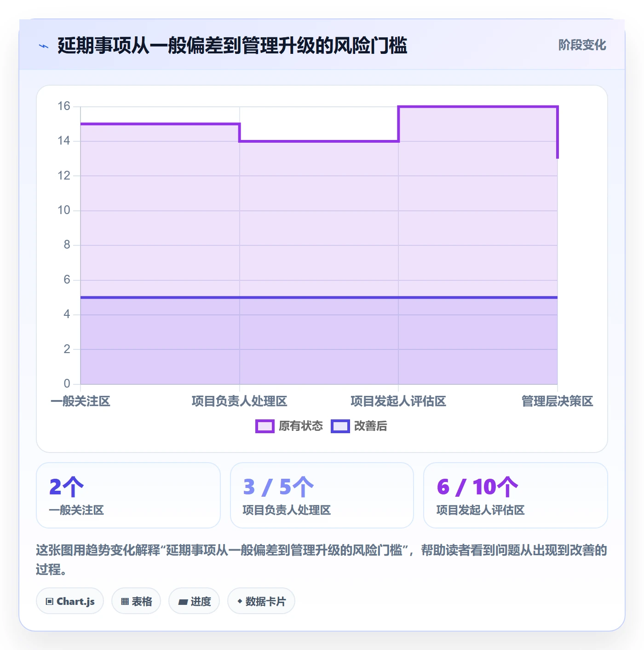The height and width of the screenshot is (650, 644).
Task: Toggle the 改善后 legend swatch
Action: pos(340,426)
